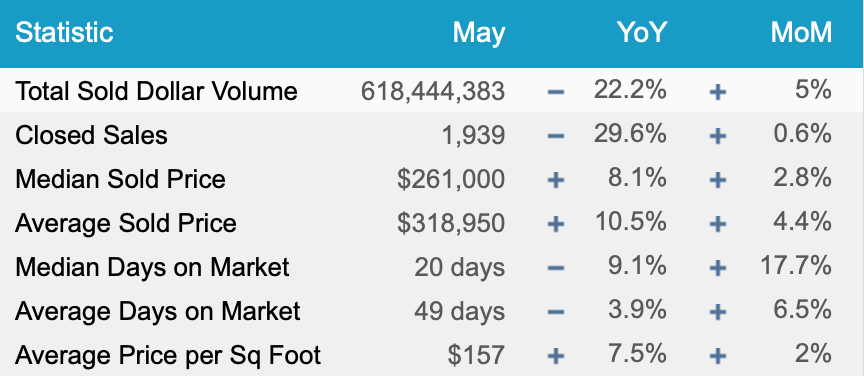Screen dimensions: 864x376
Task: Click plus icon for Total Sold Dollar Volume MoM
Action: point(717,92)
